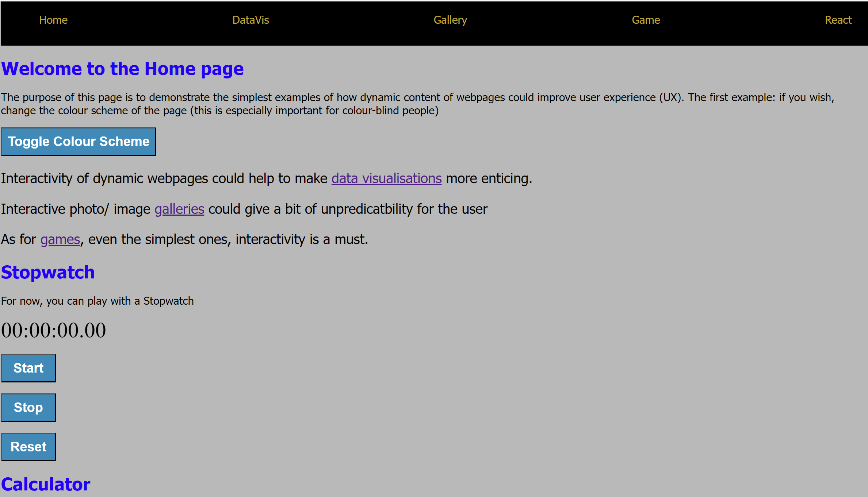Open the games text link
Image resolution: width=868 pixels, height=497 pixels.
(x=60, y=239)
